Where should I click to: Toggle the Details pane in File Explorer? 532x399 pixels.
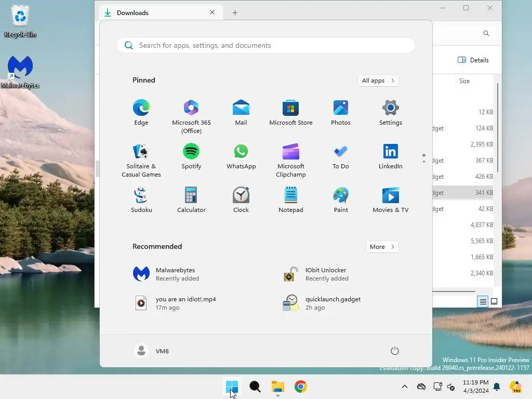[473, 60]
